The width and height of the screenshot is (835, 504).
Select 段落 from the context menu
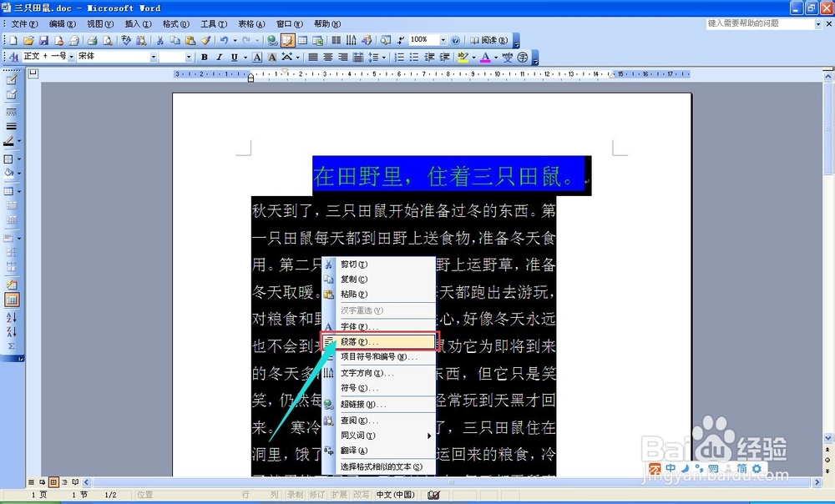coord(378,341)
